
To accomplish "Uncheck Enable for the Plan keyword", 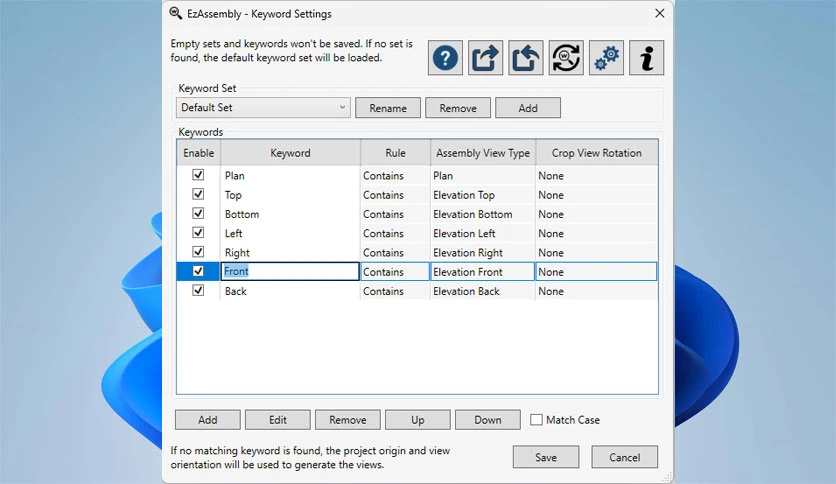I will click(x=198, y=175).
